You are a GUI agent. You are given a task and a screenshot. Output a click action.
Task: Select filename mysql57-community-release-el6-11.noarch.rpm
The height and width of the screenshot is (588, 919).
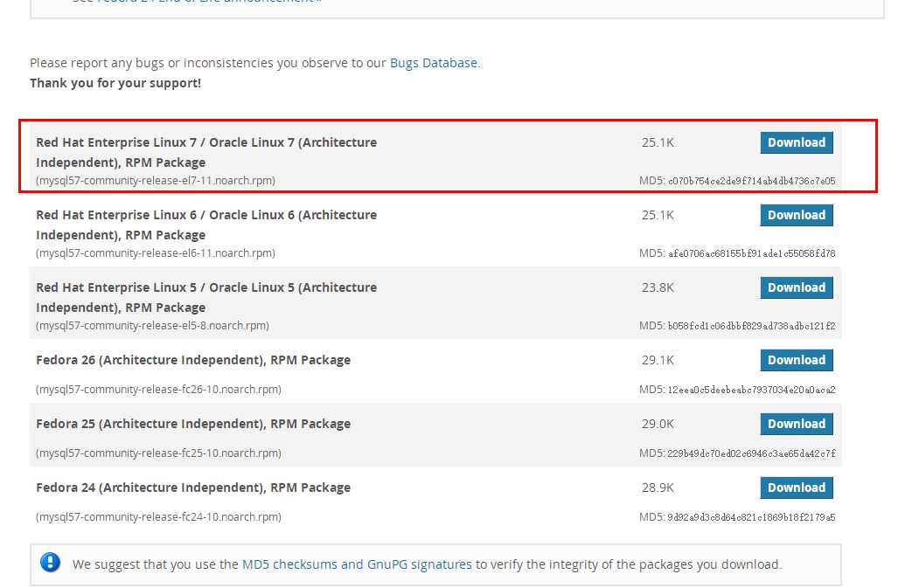(x=156, y=253)
